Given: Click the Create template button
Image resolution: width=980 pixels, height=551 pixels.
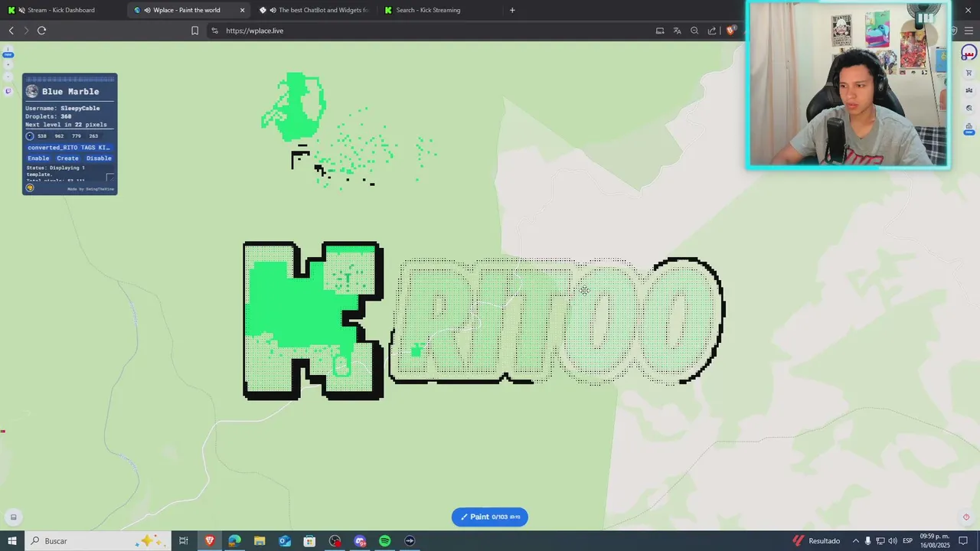Looking at the screenshot, I should 67,158.
